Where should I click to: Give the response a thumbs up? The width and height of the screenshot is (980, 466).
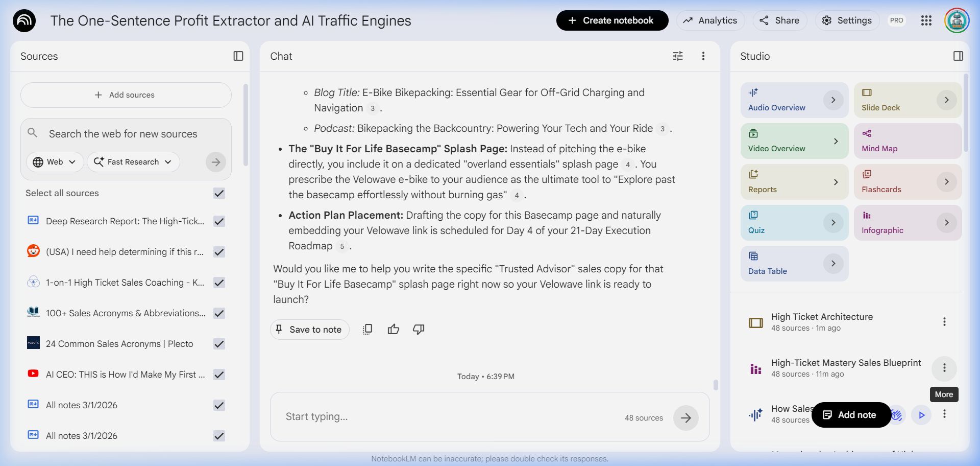(x=394, y=330)
